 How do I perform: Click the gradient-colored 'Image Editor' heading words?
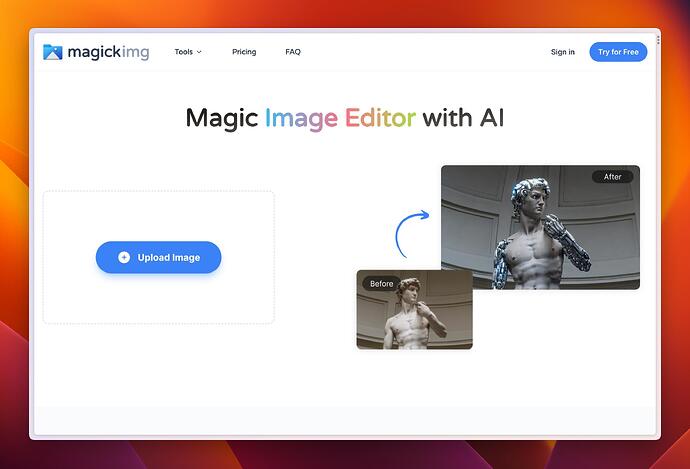pyautogui.click(x=340, y=119)
